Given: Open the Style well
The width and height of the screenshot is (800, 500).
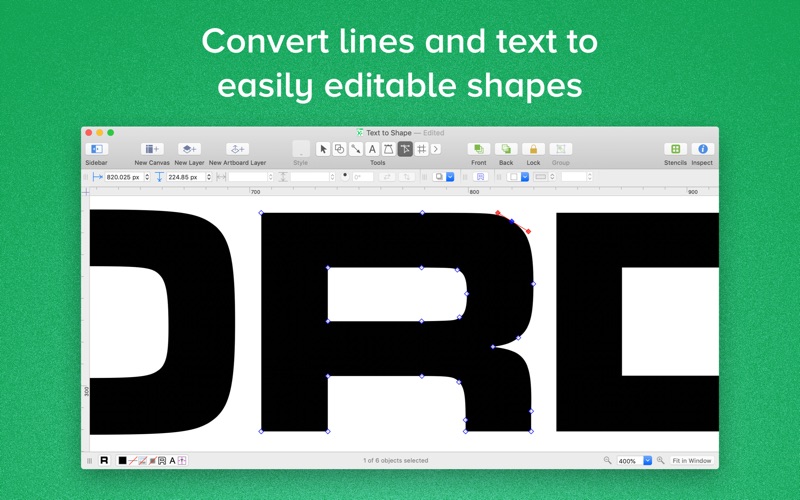Looking at the screenshot, I should 301,149.
